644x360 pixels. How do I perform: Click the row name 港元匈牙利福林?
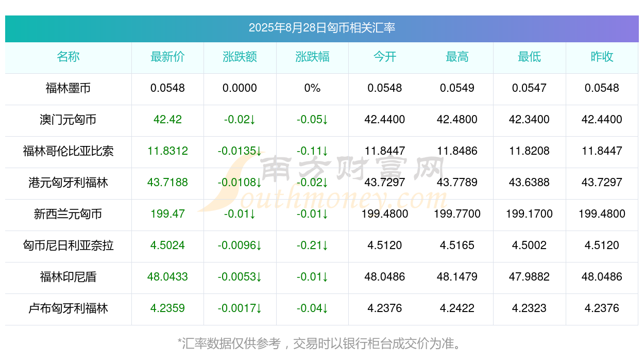coord(68,183)
